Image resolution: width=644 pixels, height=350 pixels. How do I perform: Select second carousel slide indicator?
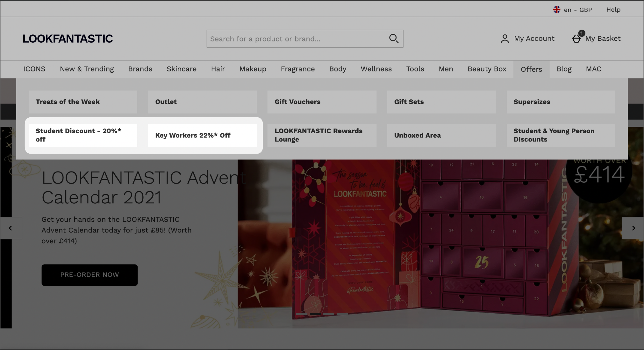click(315, 314)
